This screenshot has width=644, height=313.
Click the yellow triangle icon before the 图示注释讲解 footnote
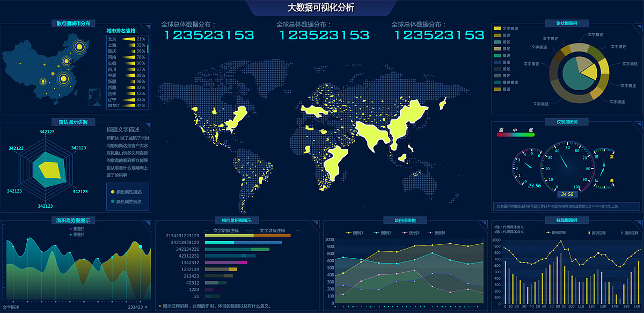(159, 306)
